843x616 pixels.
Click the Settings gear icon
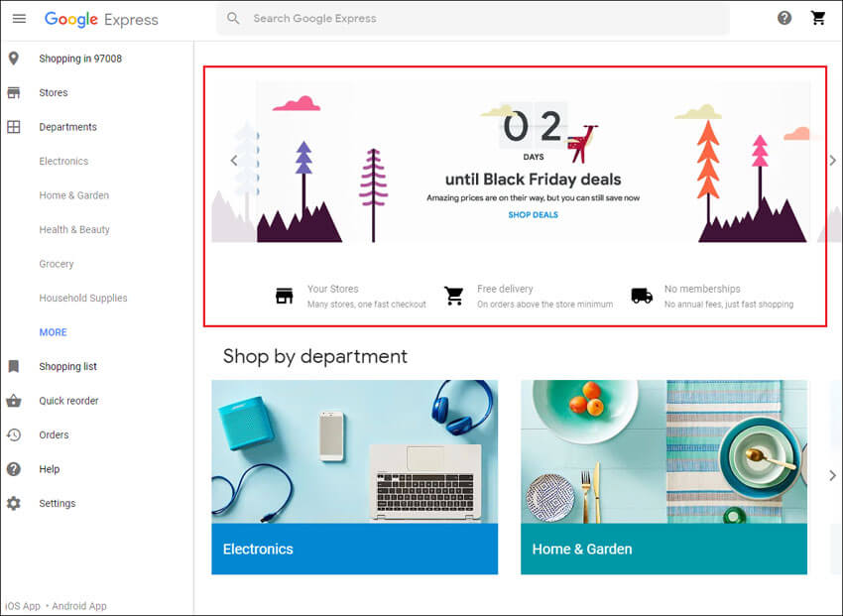click(x=14, y=503)
